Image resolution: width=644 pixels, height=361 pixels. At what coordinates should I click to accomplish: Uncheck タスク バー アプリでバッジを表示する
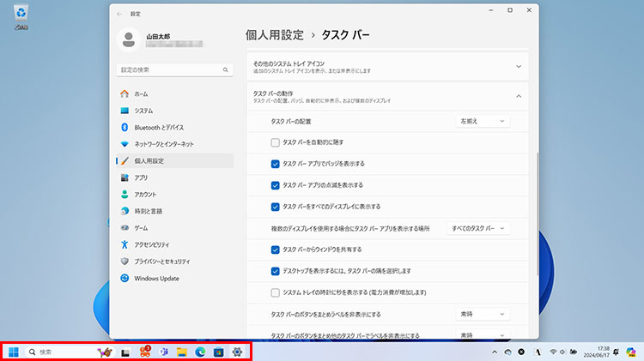tap(275, 164)
